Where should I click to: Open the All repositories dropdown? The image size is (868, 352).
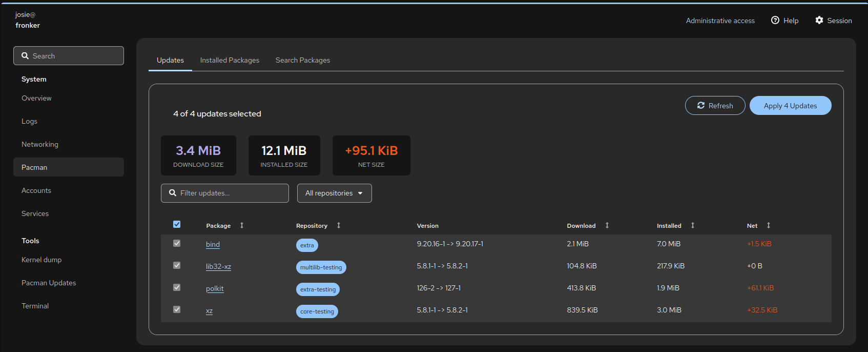[x=334, y=193]
